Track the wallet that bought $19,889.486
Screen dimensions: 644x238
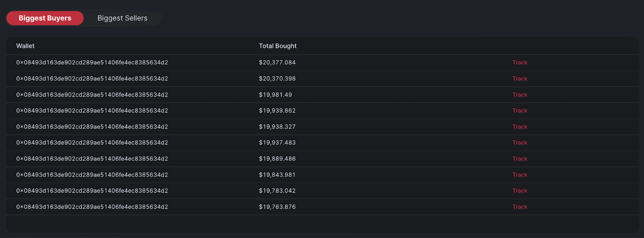click(520, 159)
